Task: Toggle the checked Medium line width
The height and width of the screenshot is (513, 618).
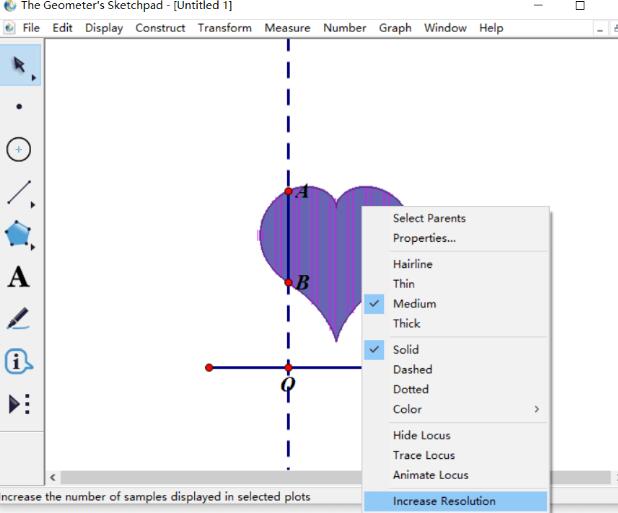Action: coord(456,304)
